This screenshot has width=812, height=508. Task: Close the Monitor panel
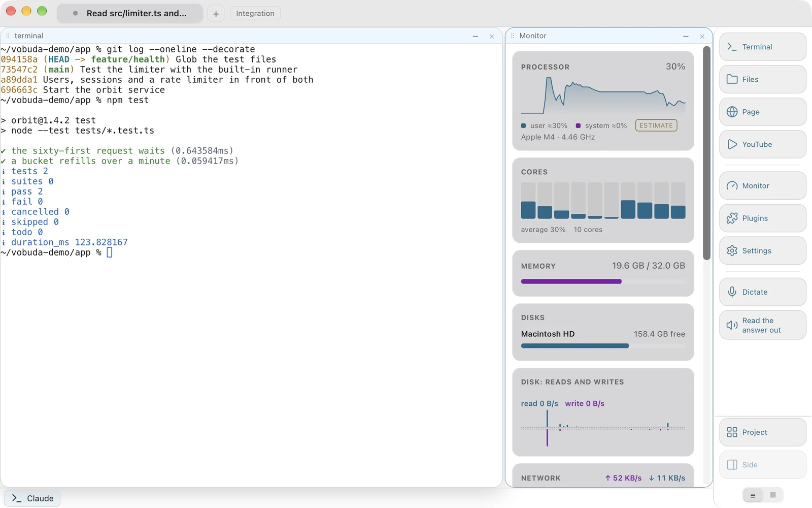tap(702, 36)
